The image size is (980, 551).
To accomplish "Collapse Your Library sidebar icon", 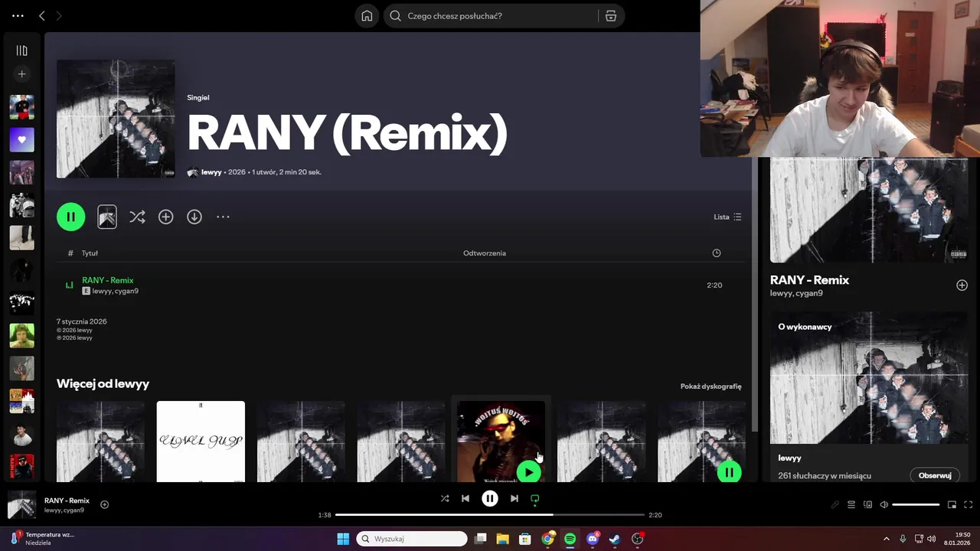I will 21,51.
